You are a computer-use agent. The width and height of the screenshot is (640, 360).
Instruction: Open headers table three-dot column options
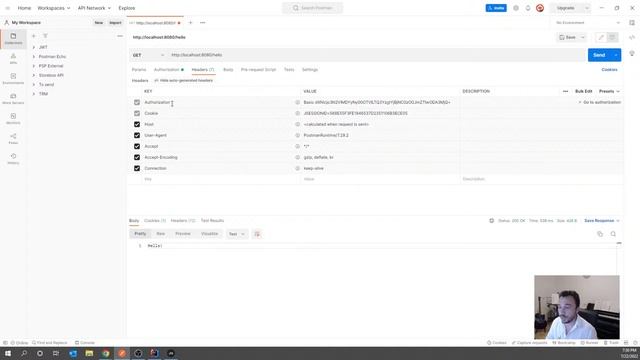pos(565,91)
